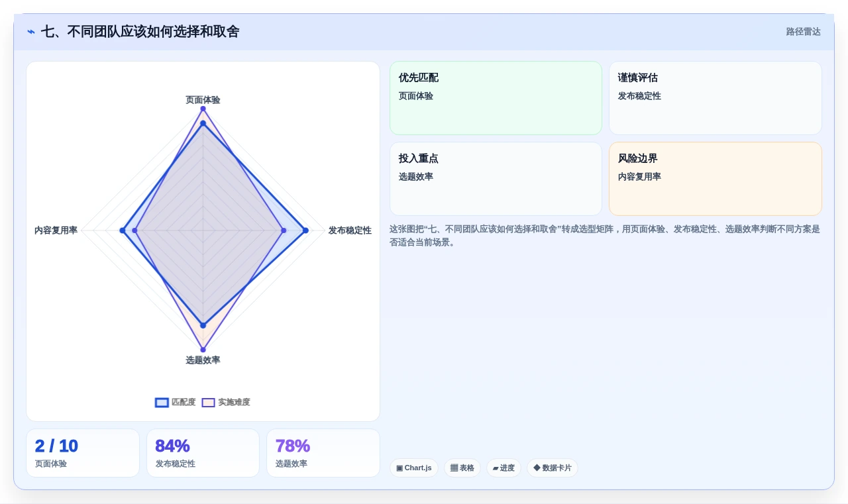Click the 实施难度 legend text
848x504 pixels.
tap(235, 403)
